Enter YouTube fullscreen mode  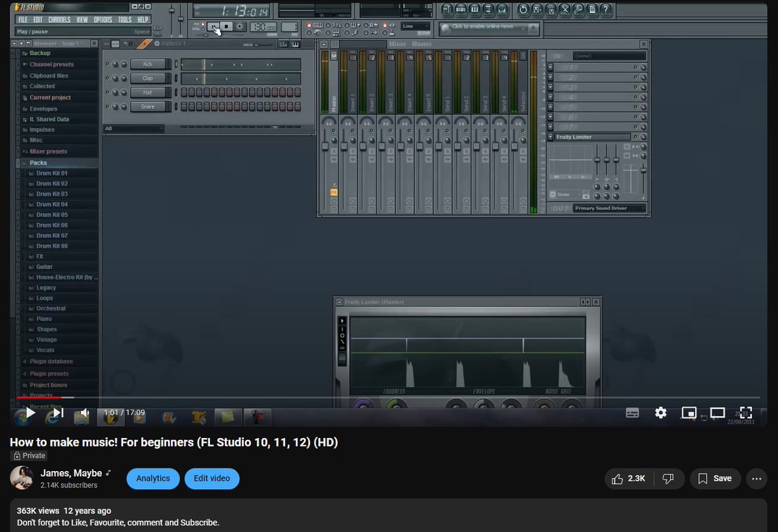coord(746,413)
